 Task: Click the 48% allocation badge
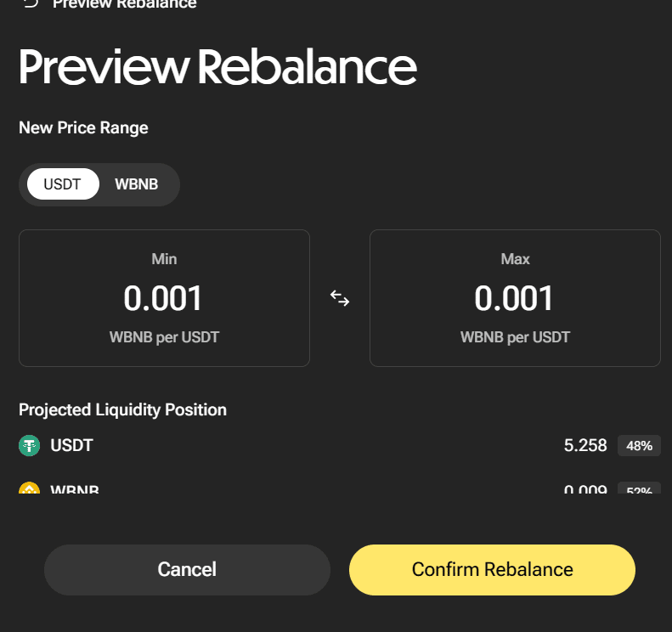(639, 445)
